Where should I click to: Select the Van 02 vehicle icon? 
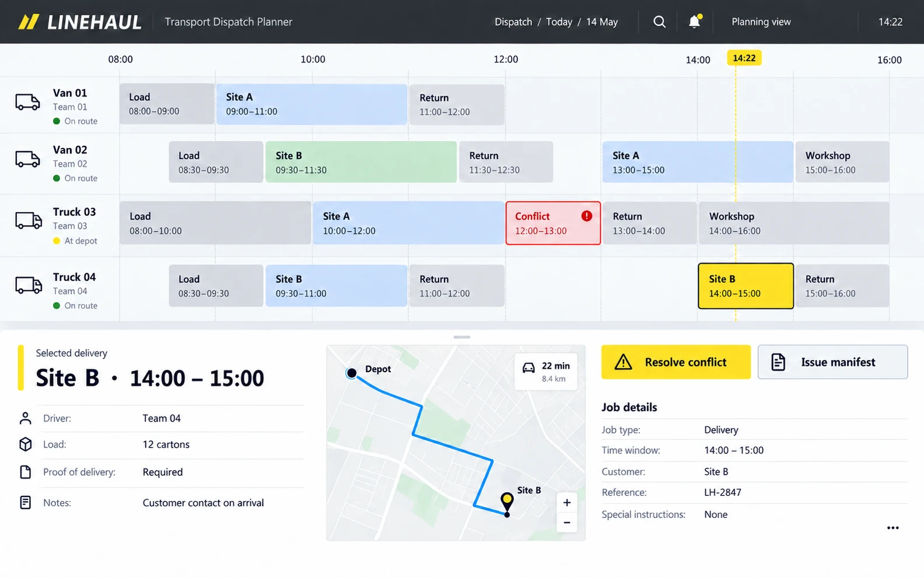coord(27,159)
